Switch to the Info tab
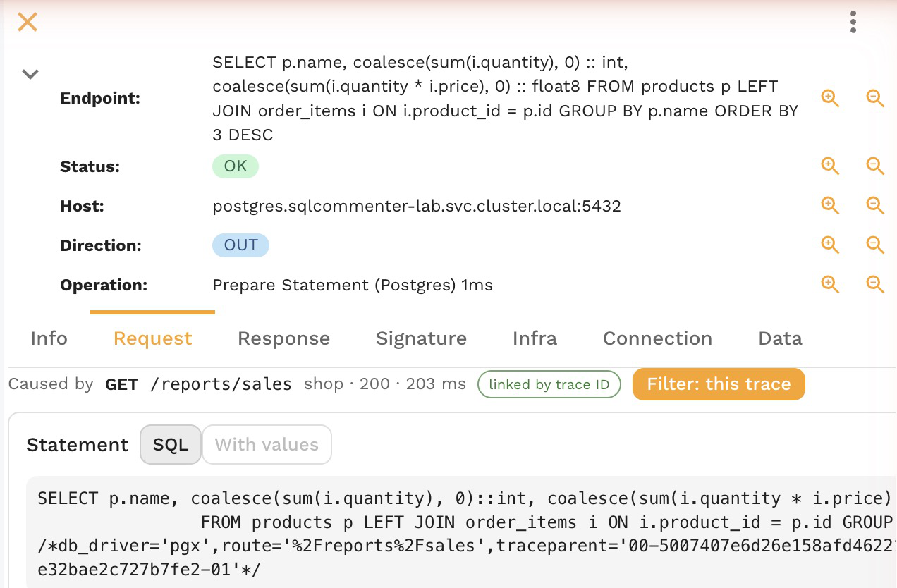 click(x=49, y=338)
